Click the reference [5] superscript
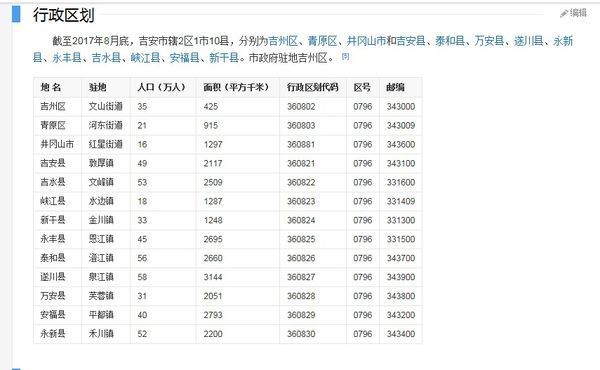 (x=346, y=56)
